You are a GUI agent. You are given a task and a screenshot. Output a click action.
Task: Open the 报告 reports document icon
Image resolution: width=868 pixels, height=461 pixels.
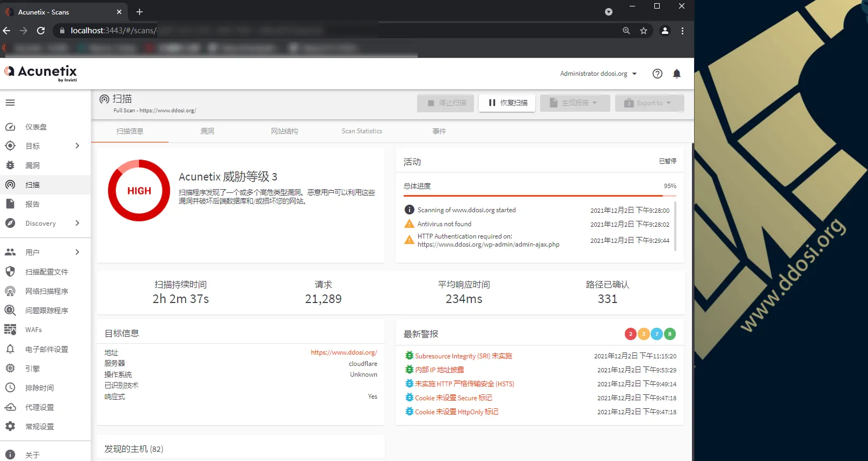coord(10,204)
